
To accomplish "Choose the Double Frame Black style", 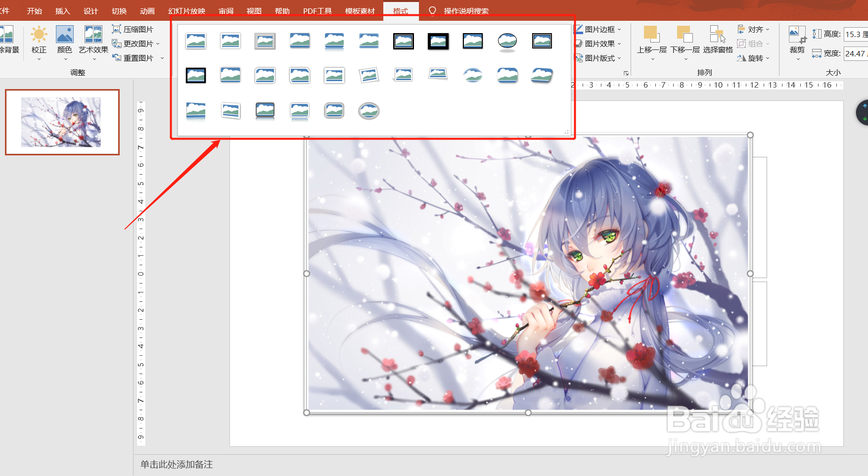I will click(x=404, y=41).
